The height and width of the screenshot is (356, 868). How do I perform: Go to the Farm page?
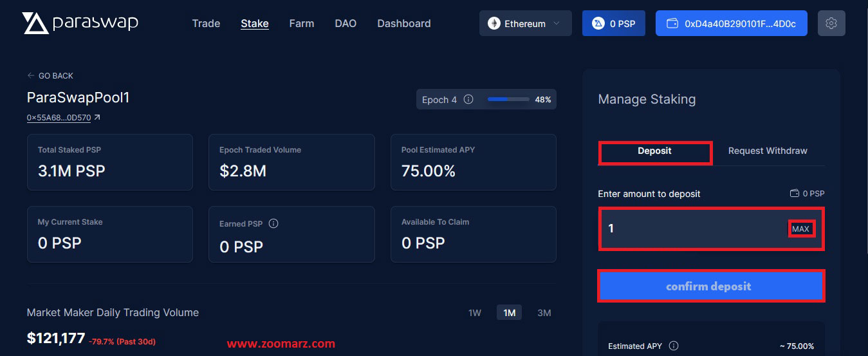point(302,23)
